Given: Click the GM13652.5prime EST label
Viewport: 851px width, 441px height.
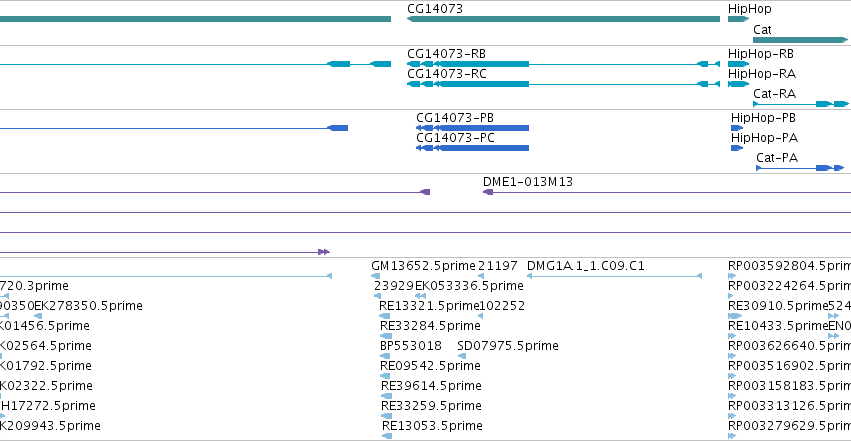Looking at the screenshot, I should point(423,266).
